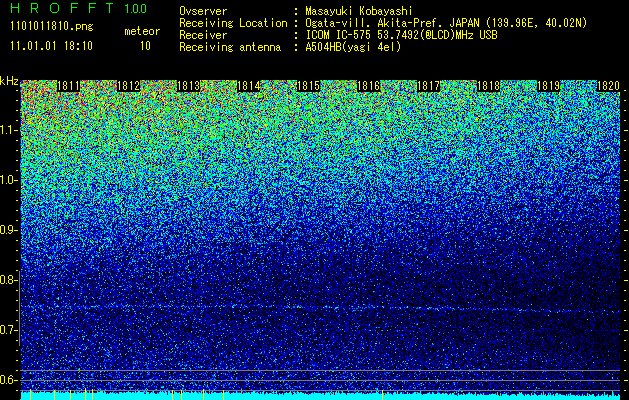Click the date stamp 11.01.01 18:10
This screenshot has width=629, height=400.
click(x=51, y=46)
